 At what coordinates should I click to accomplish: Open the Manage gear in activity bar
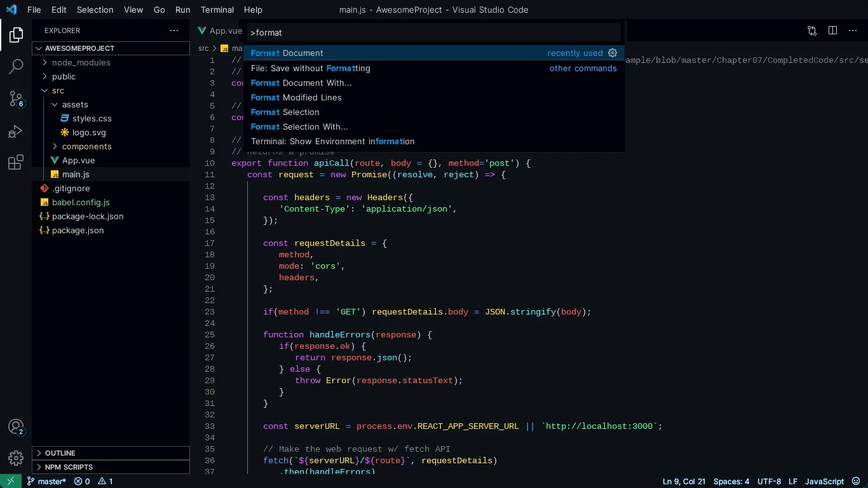(x=16, y=457)
